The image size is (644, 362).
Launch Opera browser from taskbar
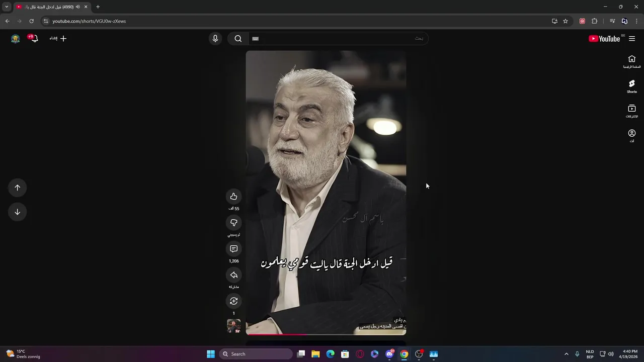[360, 354]
